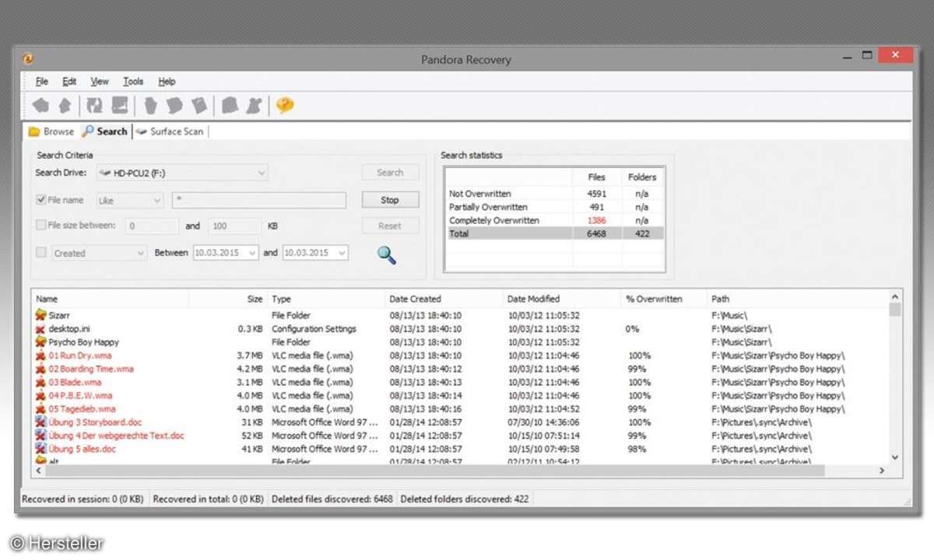Sort by the Date Modified column header
This screenshot has height=560, width=934.
tap(562, 299)
